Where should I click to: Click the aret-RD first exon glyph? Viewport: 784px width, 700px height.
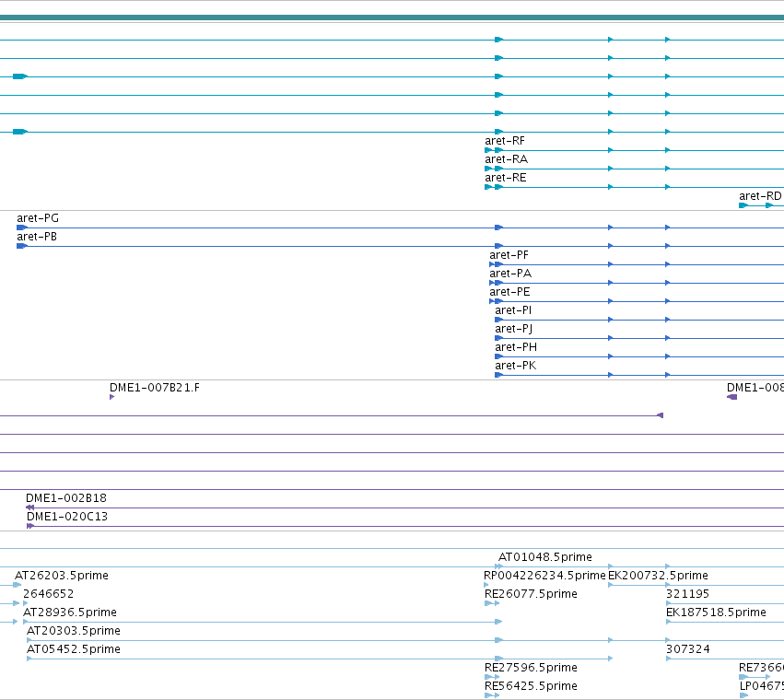pos(743,205)
